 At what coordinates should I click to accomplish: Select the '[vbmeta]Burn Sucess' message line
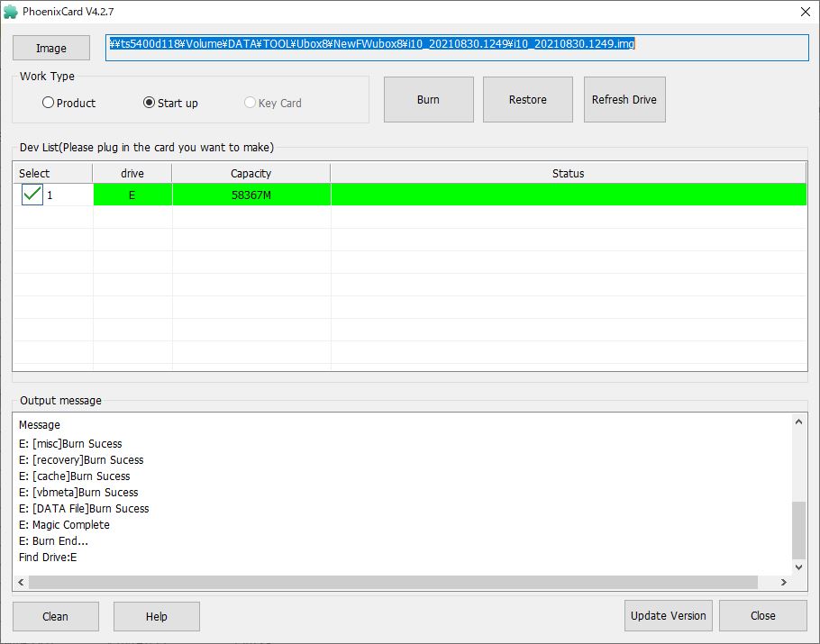coord(78,493)
